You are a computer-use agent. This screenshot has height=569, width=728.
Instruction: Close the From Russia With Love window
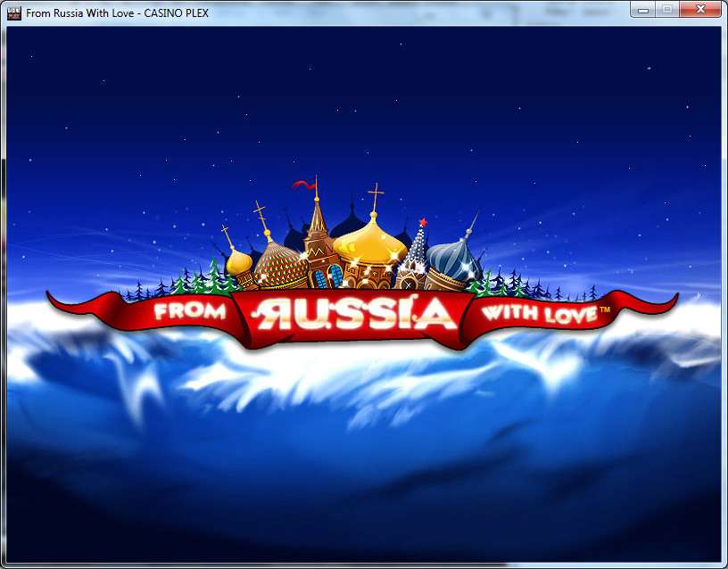[700, 9]
